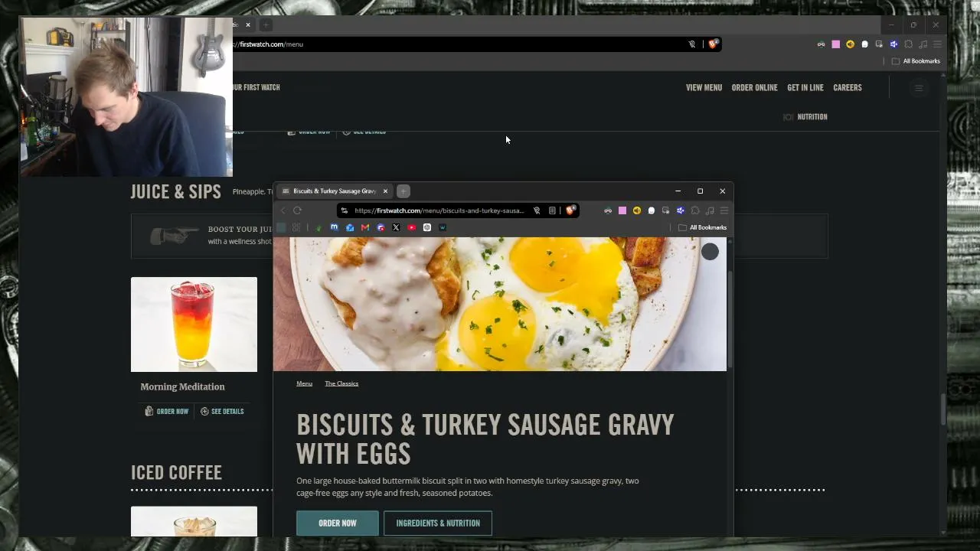Click the background window's vertical scrollbar thumb

tap(942, 409)
